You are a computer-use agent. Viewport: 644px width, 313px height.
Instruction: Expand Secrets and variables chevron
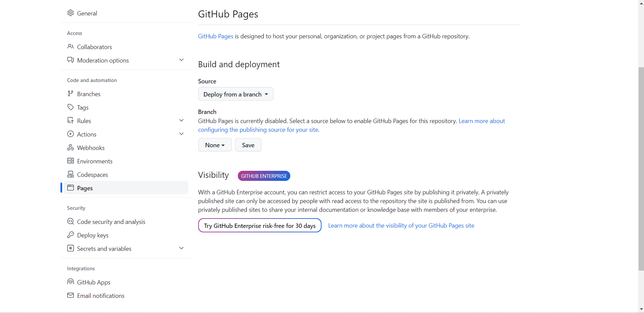click(181, 248)
